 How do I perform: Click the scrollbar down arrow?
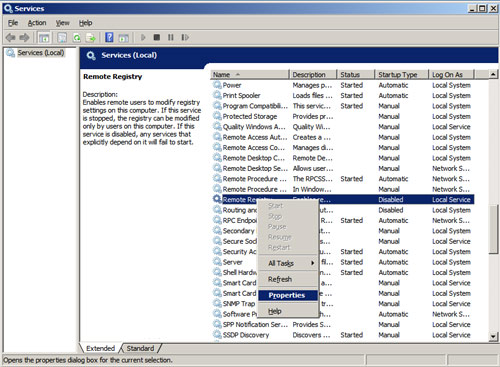point(493,337)
